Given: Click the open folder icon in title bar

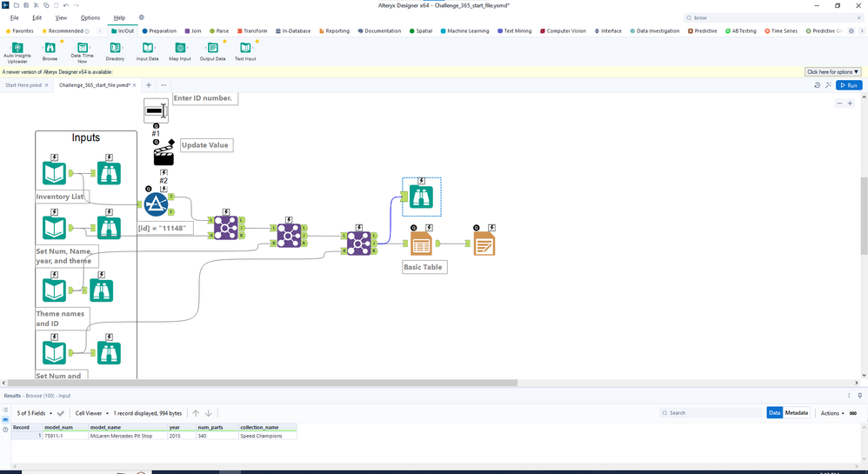Looking at the screenshot, I should [16, 5].
